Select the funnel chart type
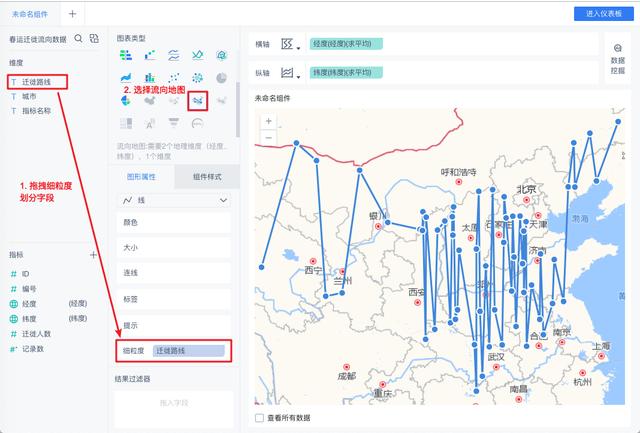Viewport: 640px width, 433px height. pyautogui.click(x=174, y=123)
